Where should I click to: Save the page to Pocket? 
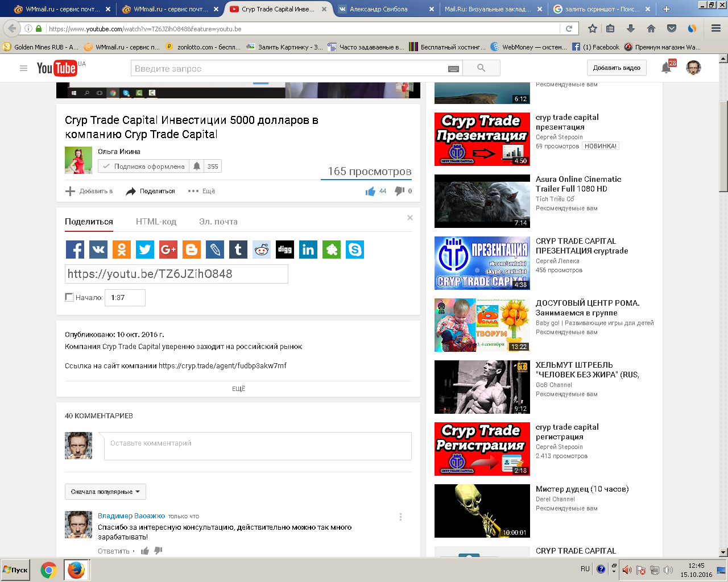point(672,28)
